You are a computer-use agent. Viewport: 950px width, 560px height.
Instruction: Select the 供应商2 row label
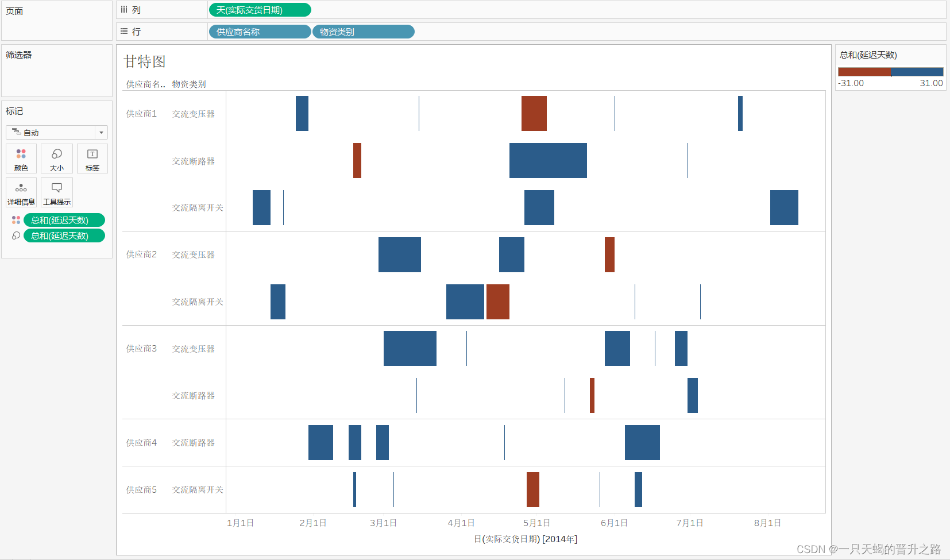[141, 254]
